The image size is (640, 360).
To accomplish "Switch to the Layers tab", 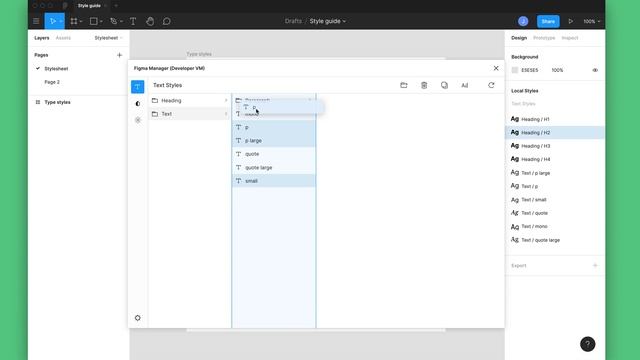I will click(x=42, y=38).
